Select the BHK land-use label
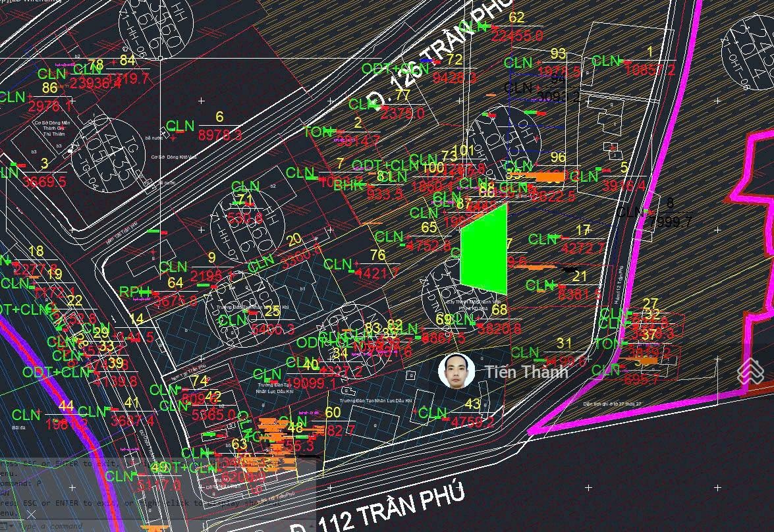Image resolution: width=774 pixels, height=532 pixels. tap(348, 186)
